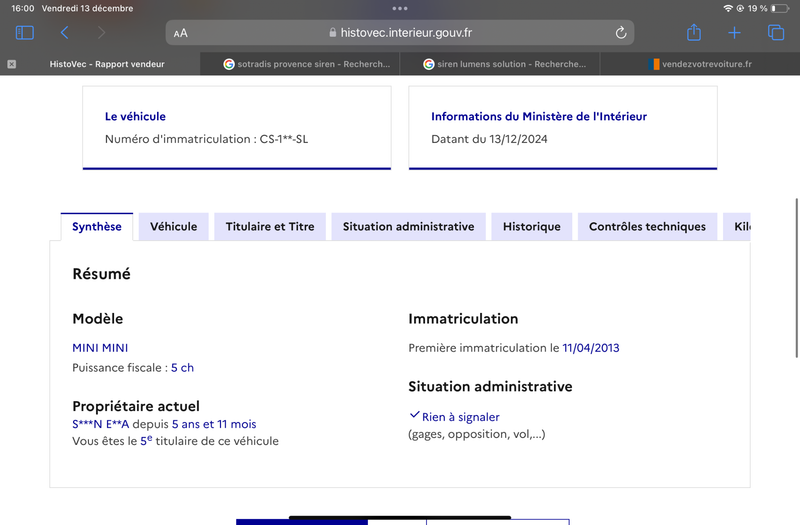Screen dimensions: 800x525
Task: Tap the registration number CS-1**-SL line
Action: click(207, 139)
